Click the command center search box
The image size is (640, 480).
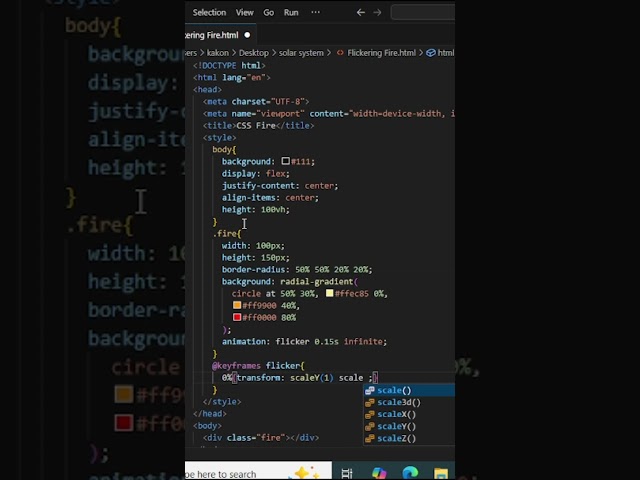423,12
